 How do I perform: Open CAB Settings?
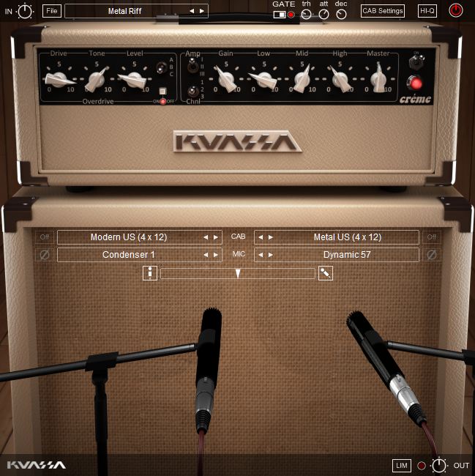(x=383, y=11)
